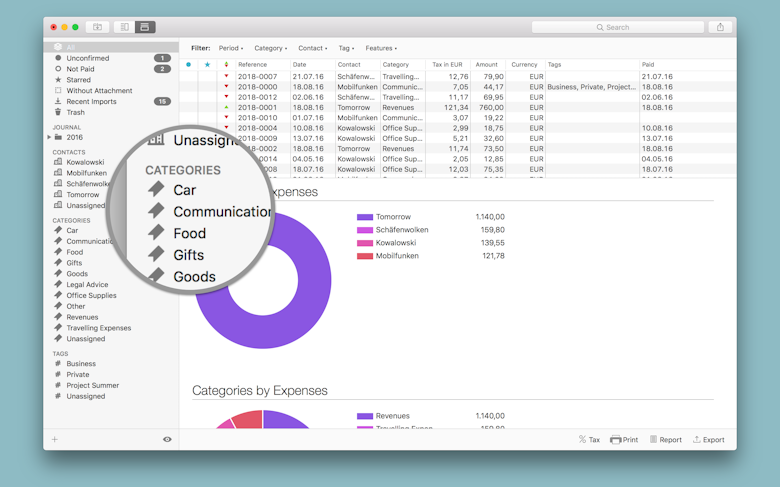This screenshot has height=487, width=780.
Task: Open the Contact filter dropdown
Action: tap(312, 48)
